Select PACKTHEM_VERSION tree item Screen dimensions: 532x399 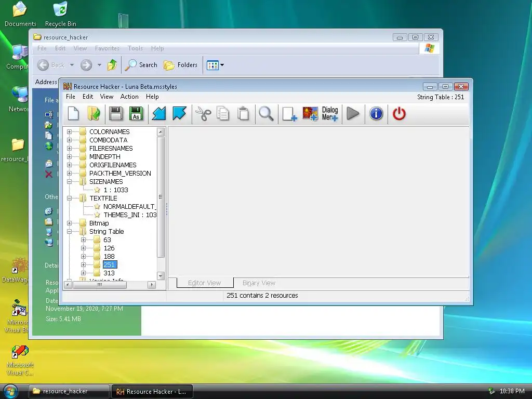pyautogui.click(x=120, y=173)
